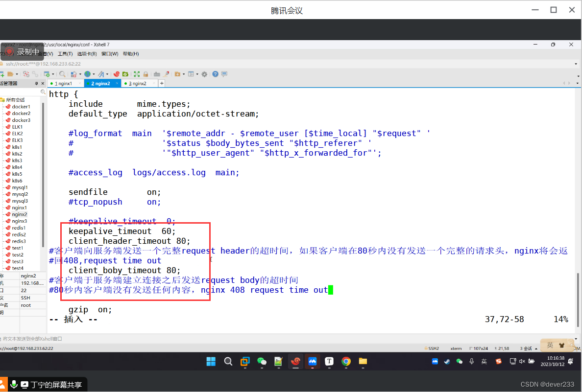Image resolution: width=582 pixels, height=392 pixels.
Task: Open dropdown beside globe encoding icon
Action: (94, 74)
